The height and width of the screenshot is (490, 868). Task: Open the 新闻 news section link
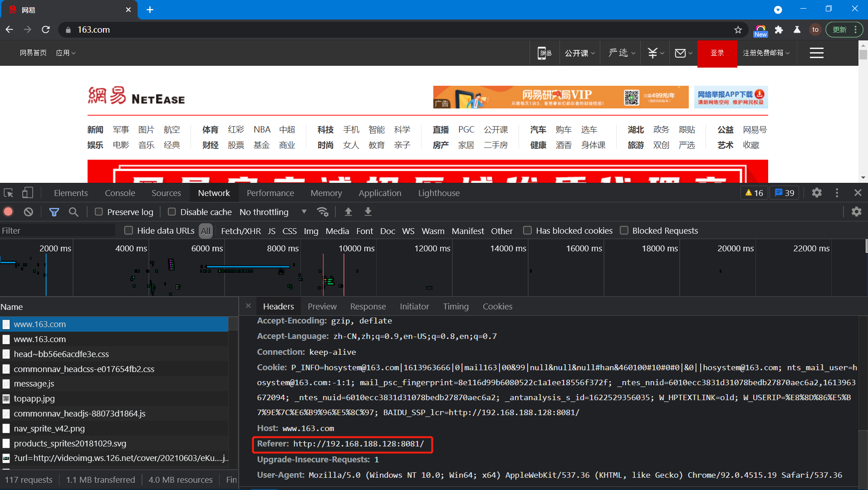pos(95,130)
